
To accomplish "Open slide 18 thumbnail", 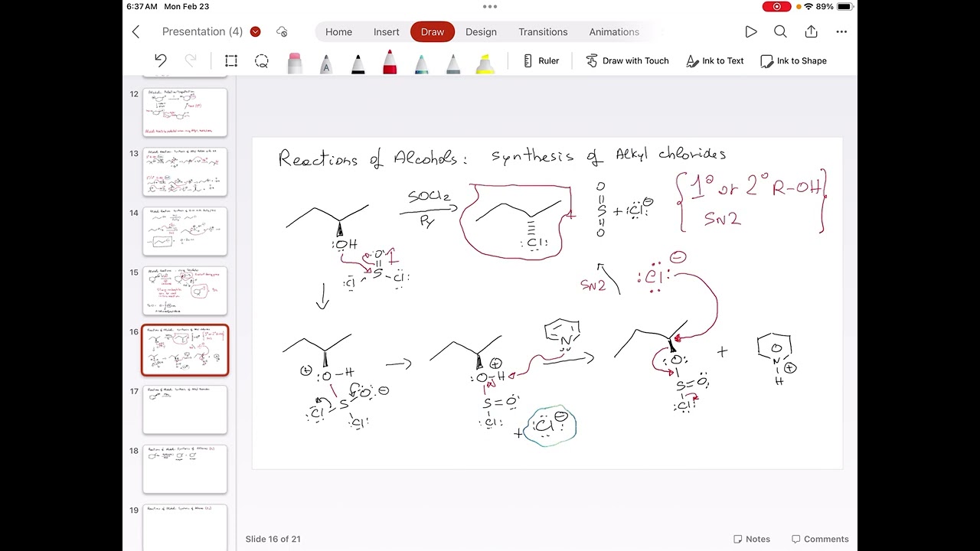I will 185,469.
